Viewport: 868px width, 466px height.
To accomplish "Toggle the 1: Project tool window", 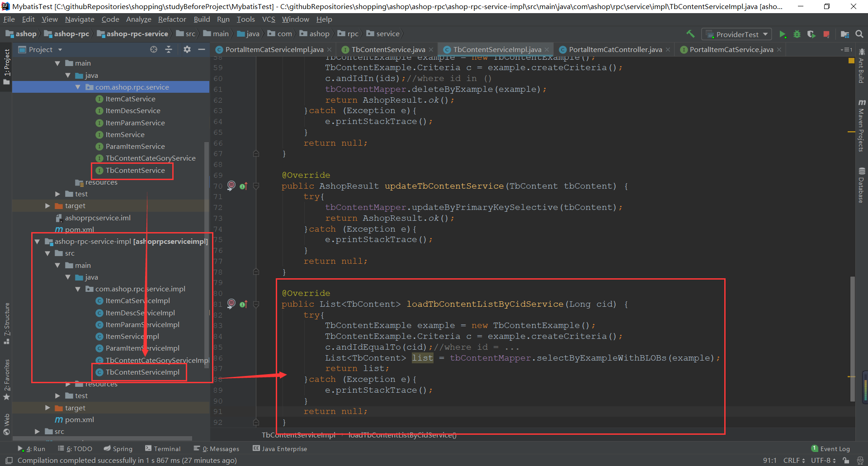I will pos(7,67).
